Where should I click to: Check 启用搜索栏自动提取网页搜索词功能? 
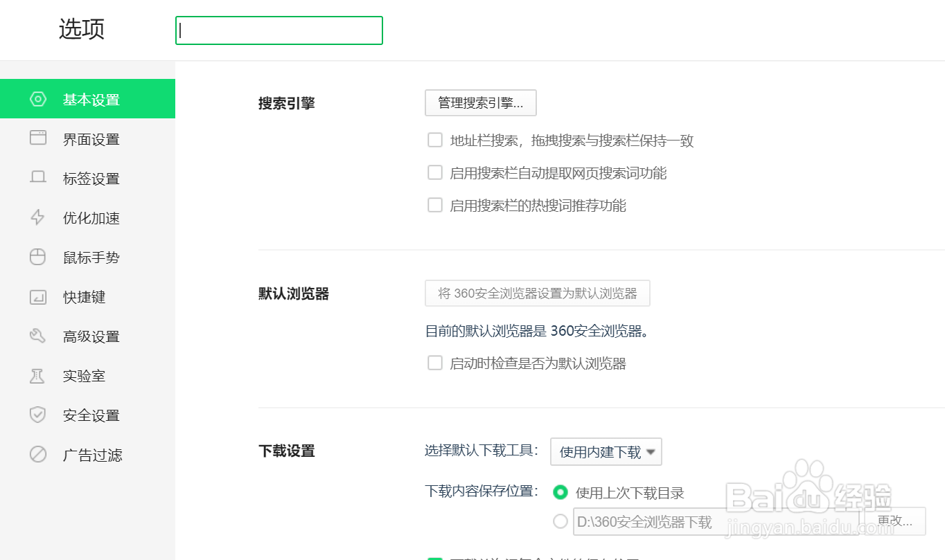[x=435, y=172]
